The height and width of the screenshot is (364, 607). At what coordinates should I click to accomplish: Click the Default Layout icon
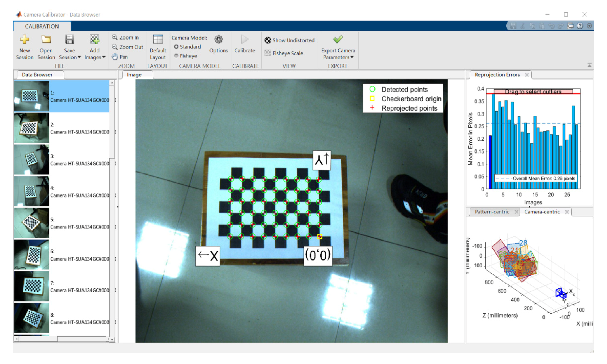point(158,40)
